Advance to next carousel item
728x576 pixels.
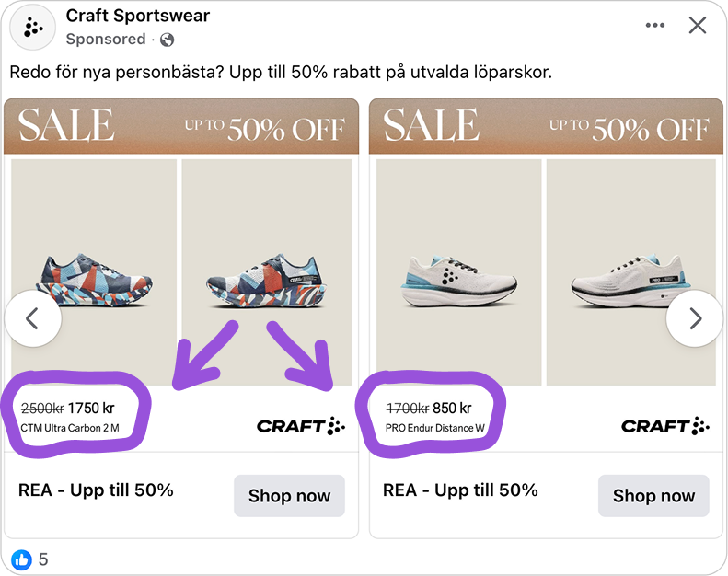(695, 318)
